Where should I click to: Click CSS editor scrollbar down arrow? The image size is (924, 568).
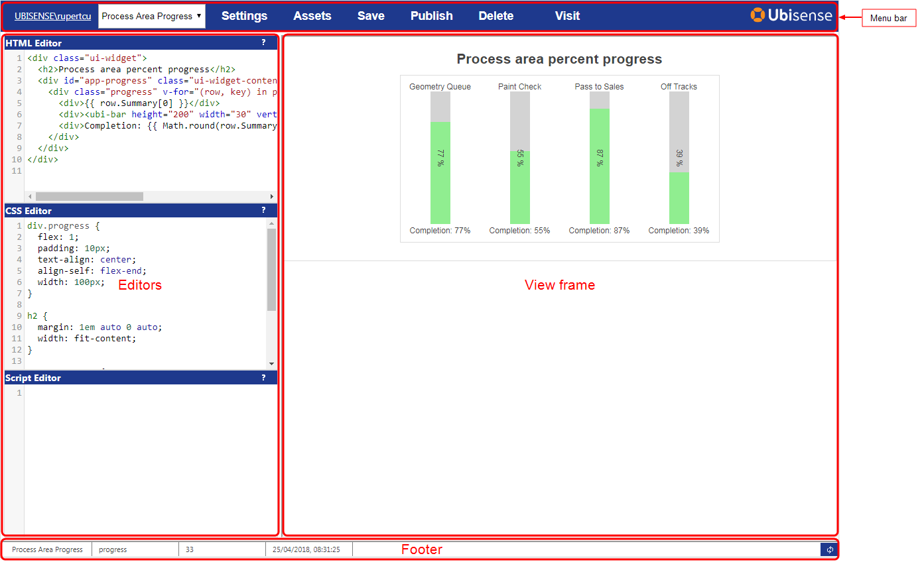click(271, 364)
